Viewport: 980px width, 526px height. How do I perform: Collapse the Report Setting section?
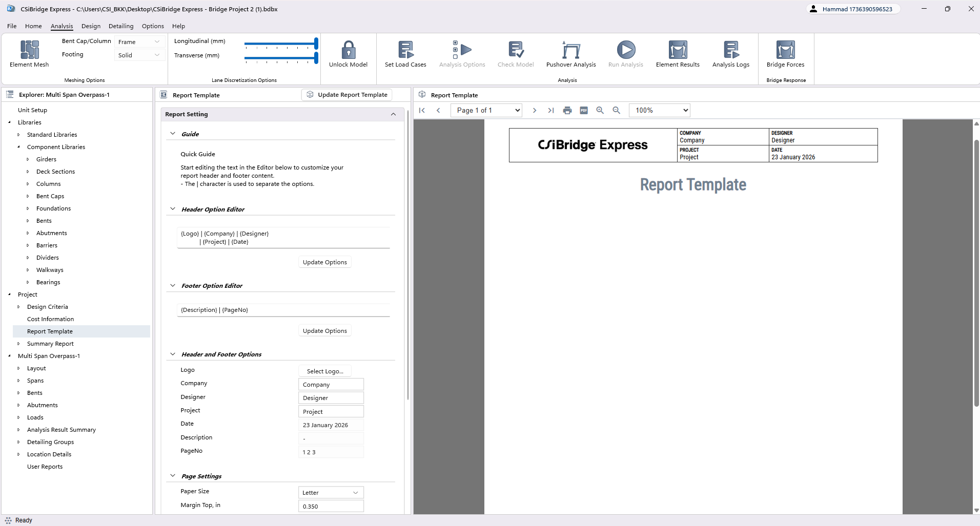coord(393,114)
